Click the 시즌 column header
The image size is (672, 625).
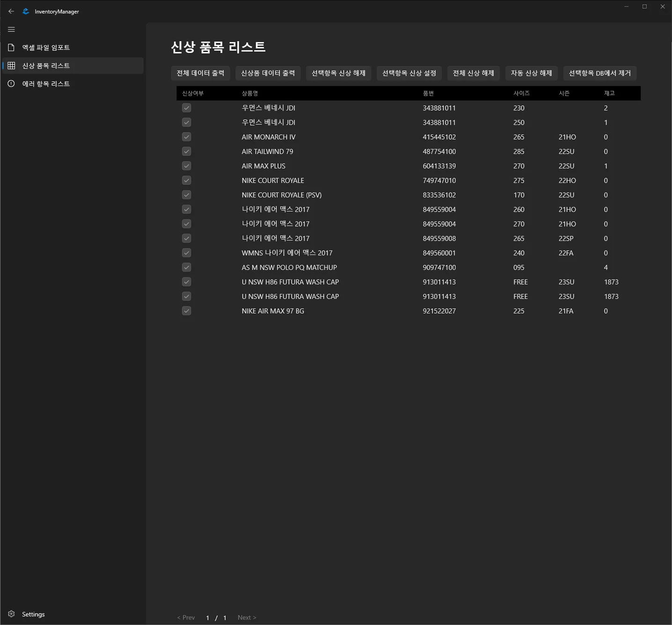click(x=564, y=93)
